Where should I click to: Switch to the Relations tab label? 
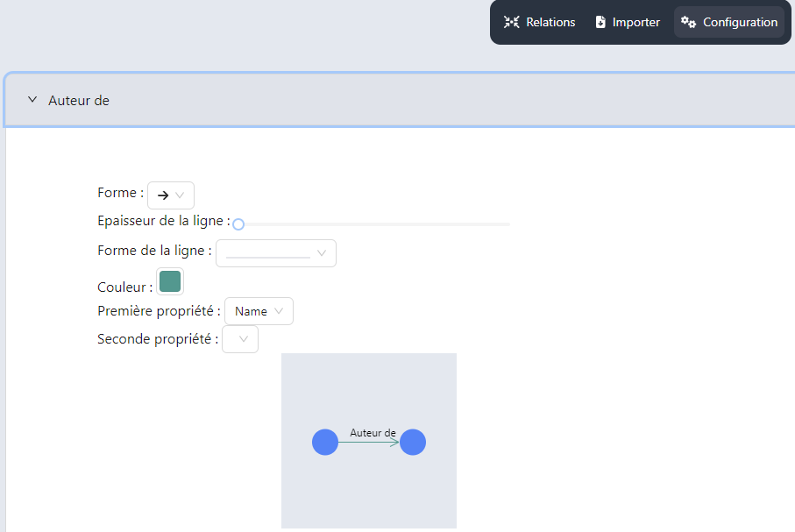(x=550, y=23)
